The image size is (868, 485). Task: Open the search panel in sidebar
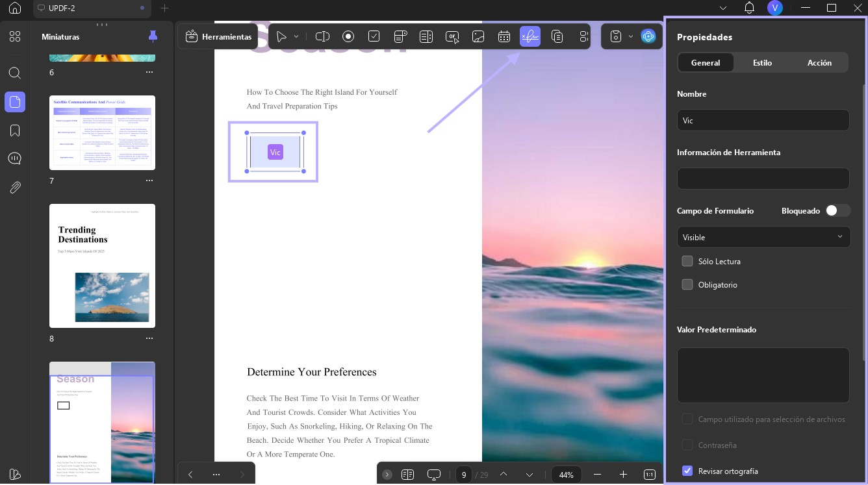coord(15,73)
